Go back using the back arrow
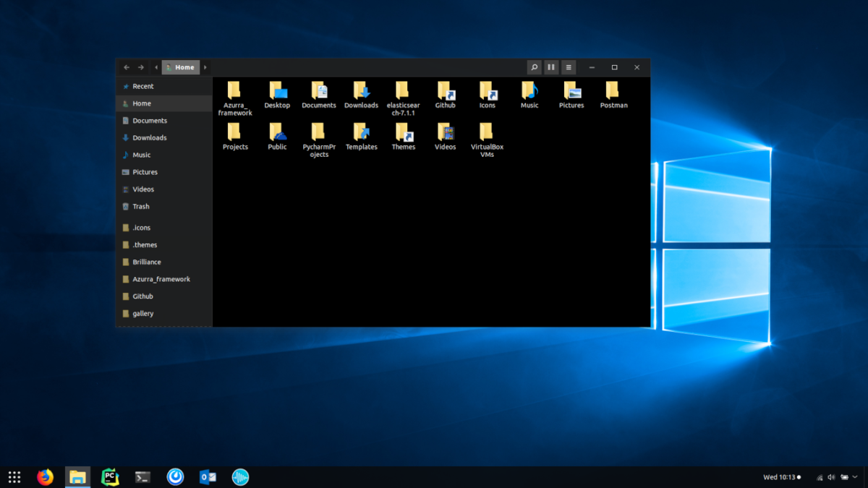This screenshot has width=868, height=488. [127, 67]
